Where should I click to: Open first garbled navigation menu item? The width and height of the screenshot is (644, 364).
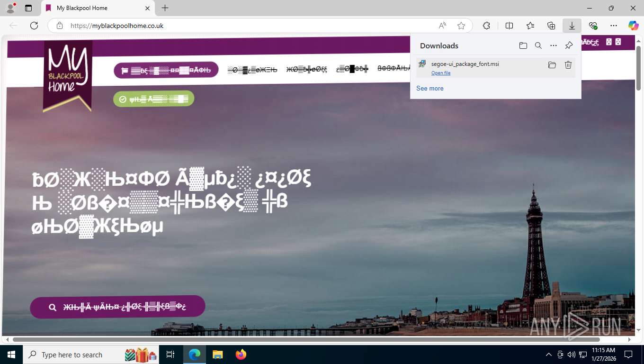[252, 70]
